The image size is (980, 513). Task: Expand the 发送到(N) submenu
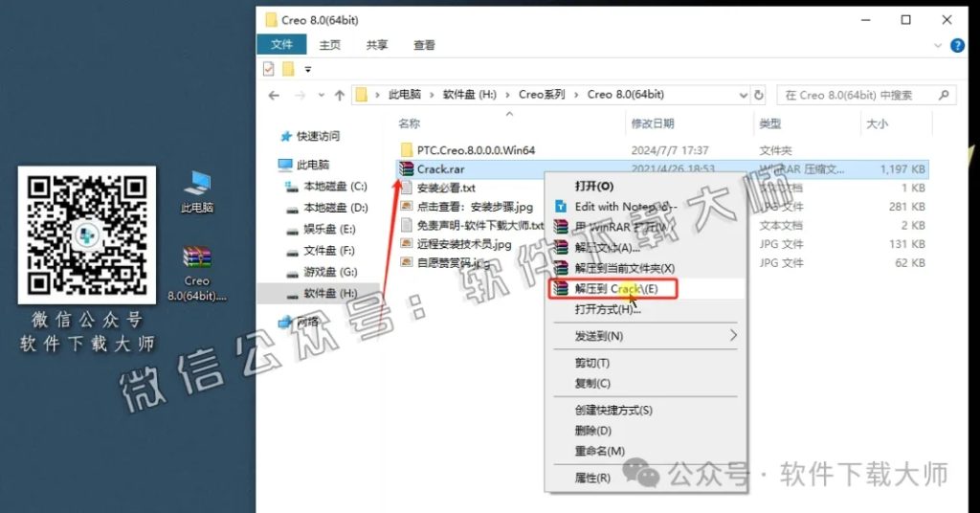click(x=733, y=336)
